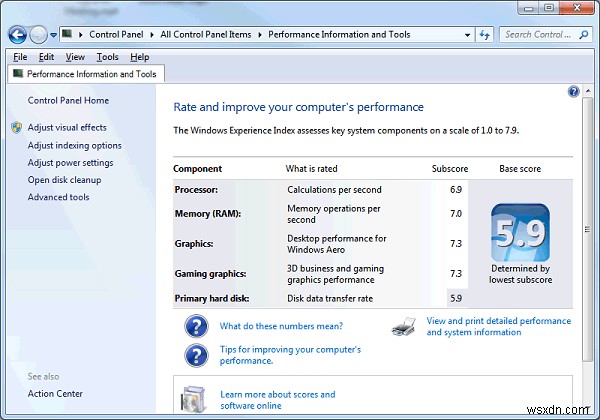The width and height of the screenshot is (600, 420).
Task: Open the address bar history dropdown
Action: pos(468,35)
